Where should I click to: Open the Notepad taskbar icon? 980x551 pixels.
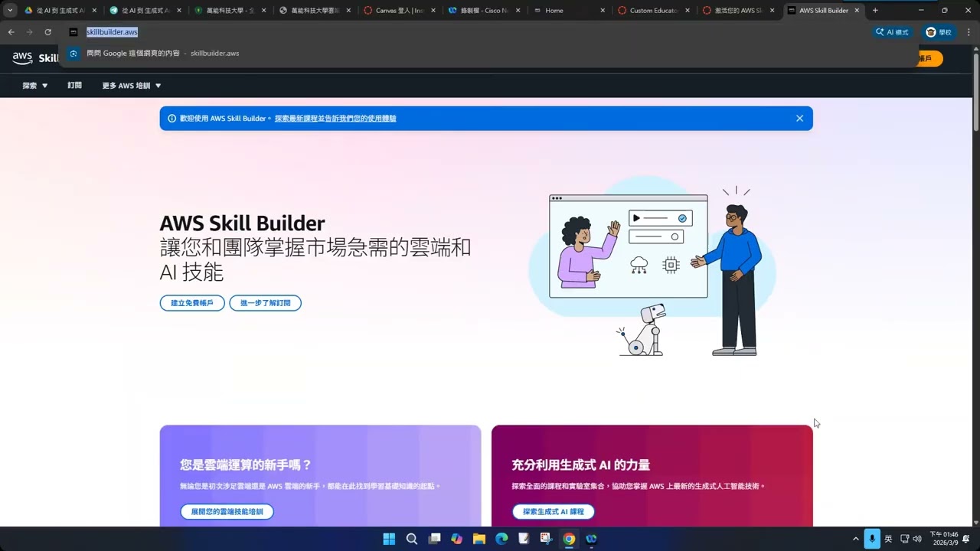[524, 539]
